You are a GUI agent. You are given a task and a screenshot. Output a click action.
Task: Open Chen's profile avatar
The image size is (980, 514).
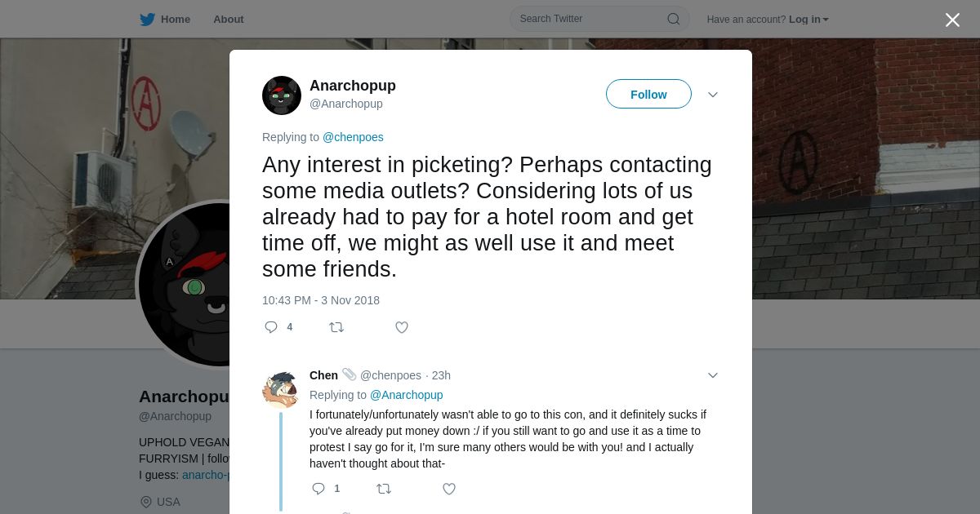point(280,389)
